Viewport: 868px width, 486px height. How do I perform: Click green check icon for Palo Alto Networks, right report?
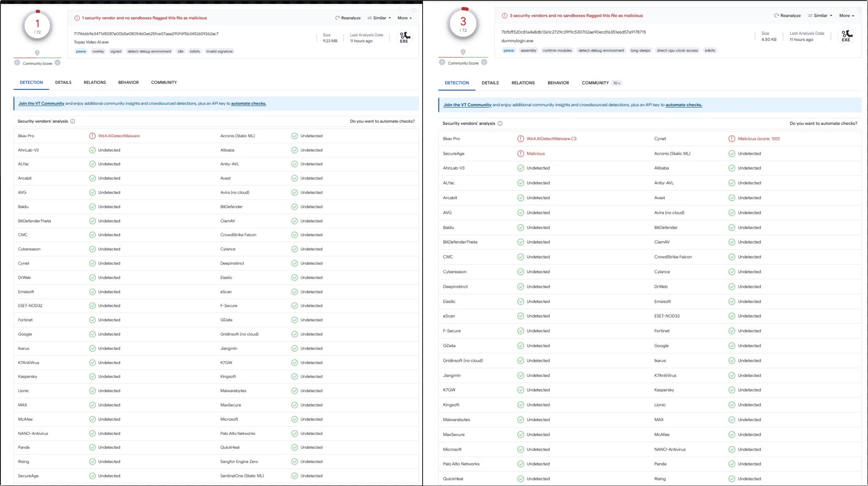[x=521, y=464]
